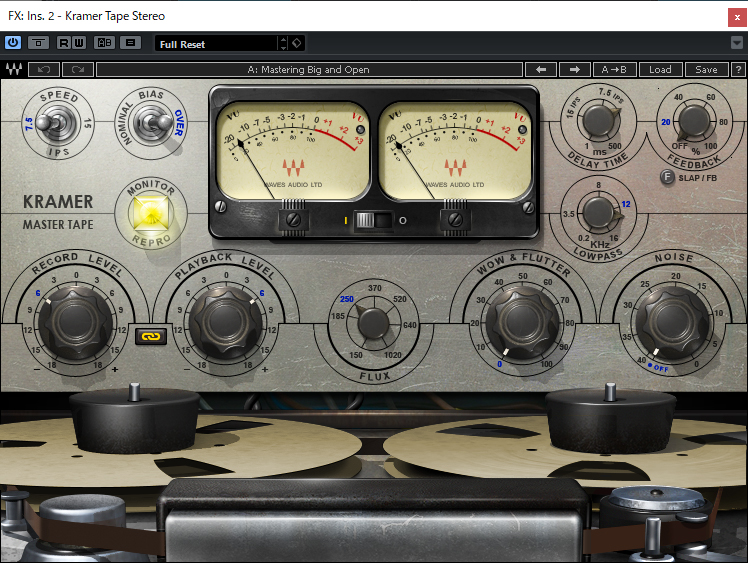
Task: Toggle the record/playback link button
Action: (151, 336)
